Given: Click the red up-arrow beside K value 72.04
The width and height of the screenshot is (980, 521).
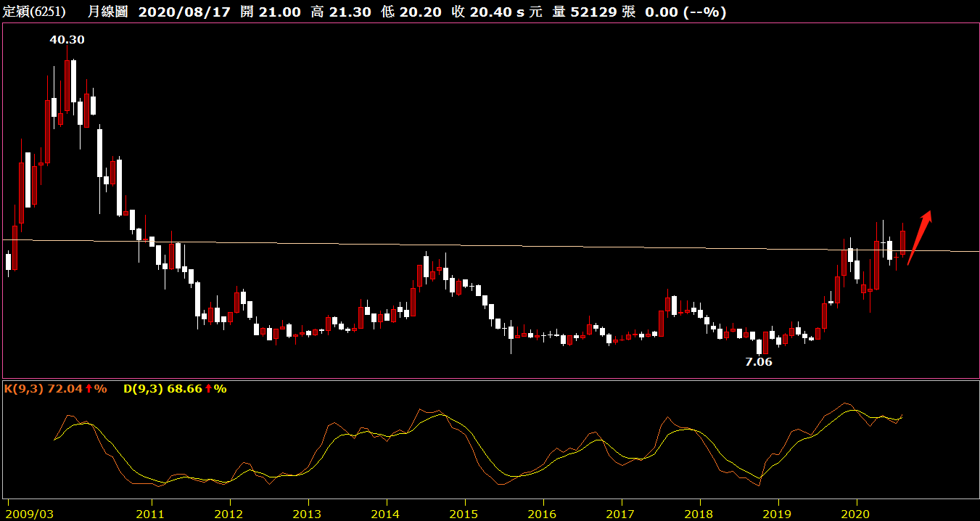Looking at the screenshot, I should point(88,389).
